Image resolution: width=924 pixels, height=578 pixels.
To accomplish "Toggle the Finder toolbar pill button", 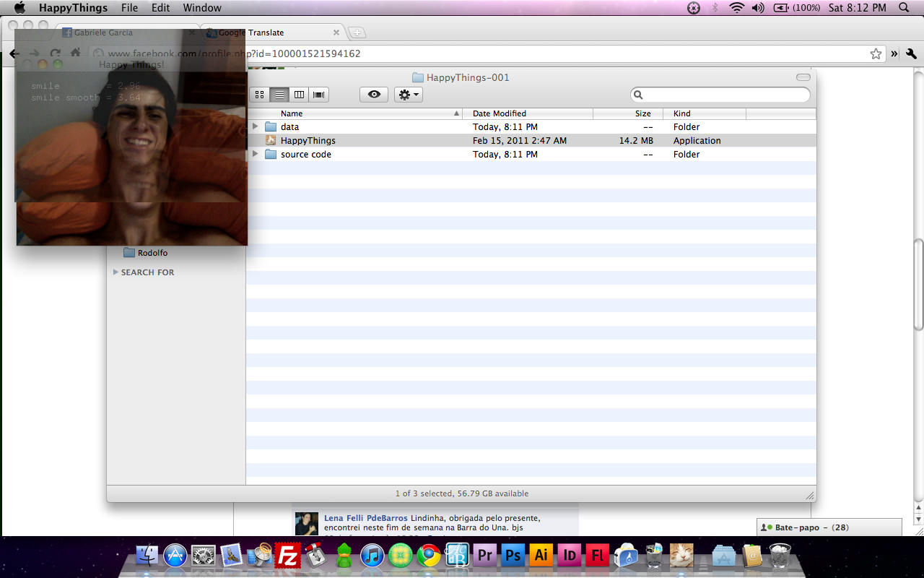I will [803, 77].
